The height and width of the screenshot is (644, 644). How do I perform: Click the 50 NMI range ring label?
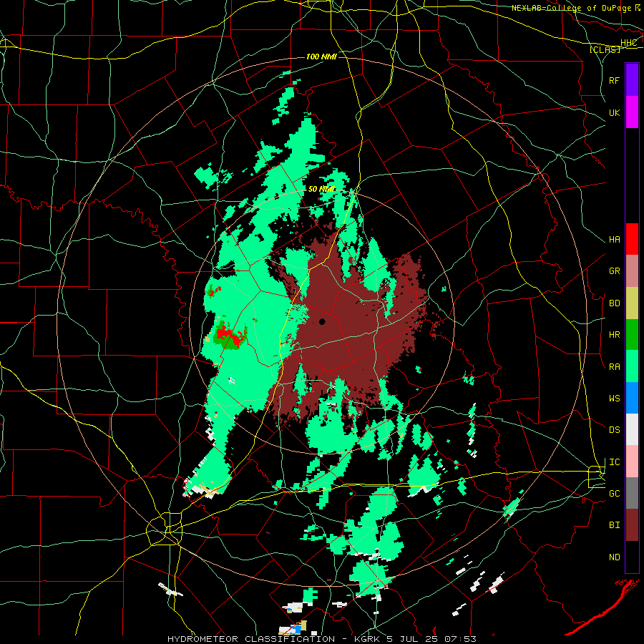321,189
